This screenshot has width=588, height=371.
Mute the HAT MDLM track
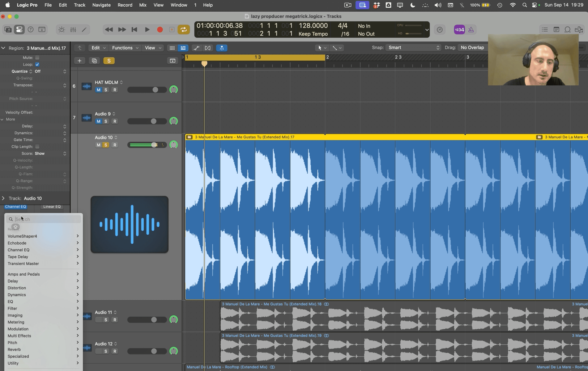pos(98,90)
